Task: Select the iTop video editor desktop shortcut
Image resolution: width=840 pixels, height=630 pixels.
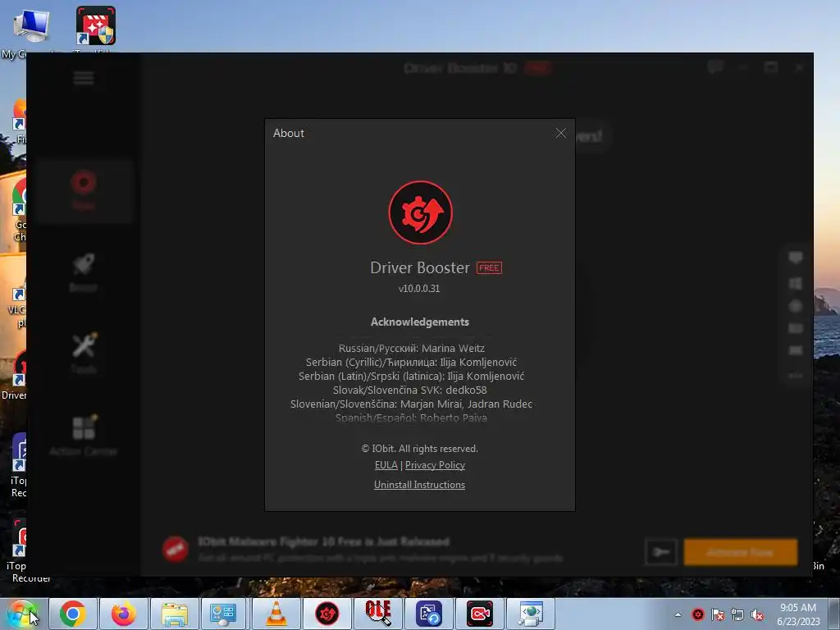Action: point(95,31)
